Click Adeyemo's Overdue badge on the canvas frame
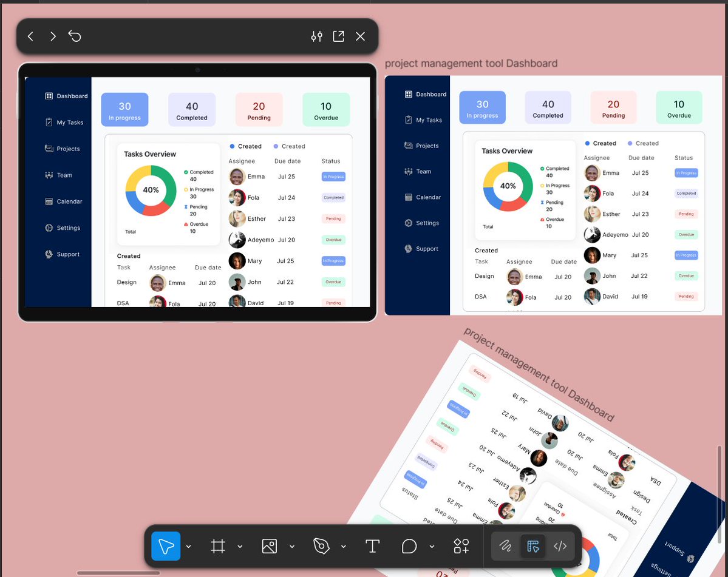 (x=686, y=235)
